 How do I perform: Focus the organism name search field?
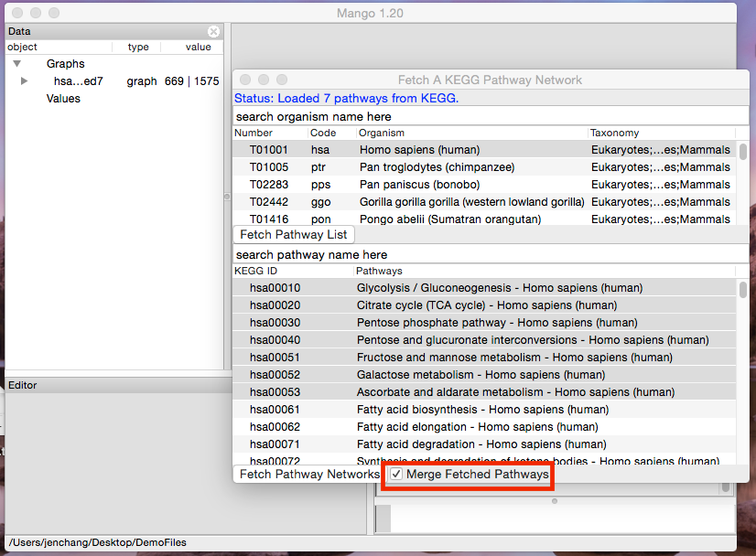point(491,117)
